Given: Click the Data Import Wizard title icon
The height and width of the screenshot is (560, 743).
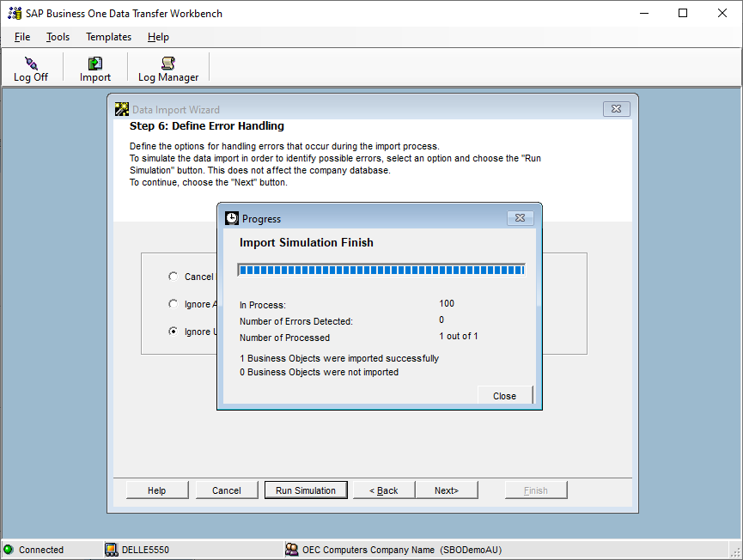Looking at the screenshot, I should [122, 109].
